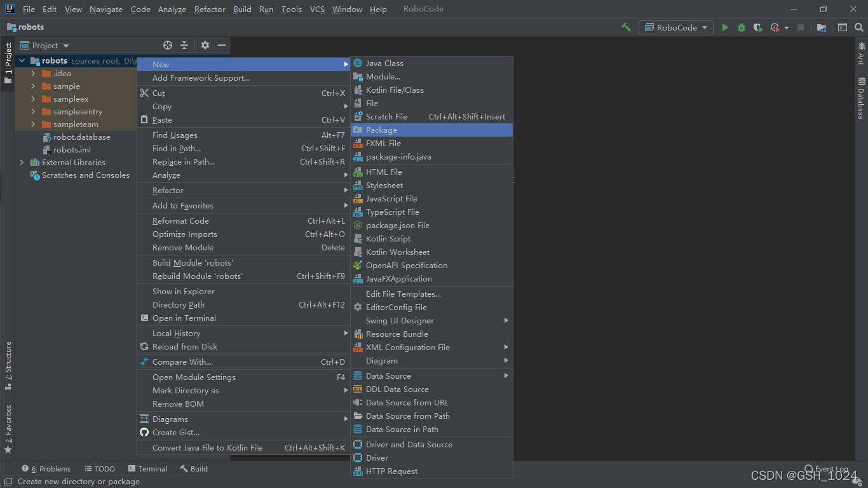Click Show in Explorer entry
Screen dimensions: 868x488
point(243,291)
